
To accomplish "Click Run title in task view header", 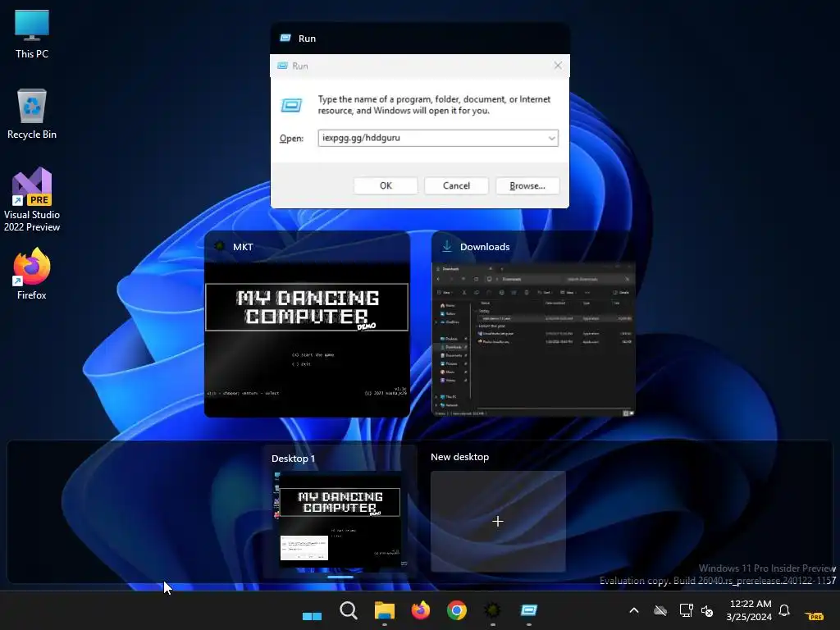I will coord(307,39).
